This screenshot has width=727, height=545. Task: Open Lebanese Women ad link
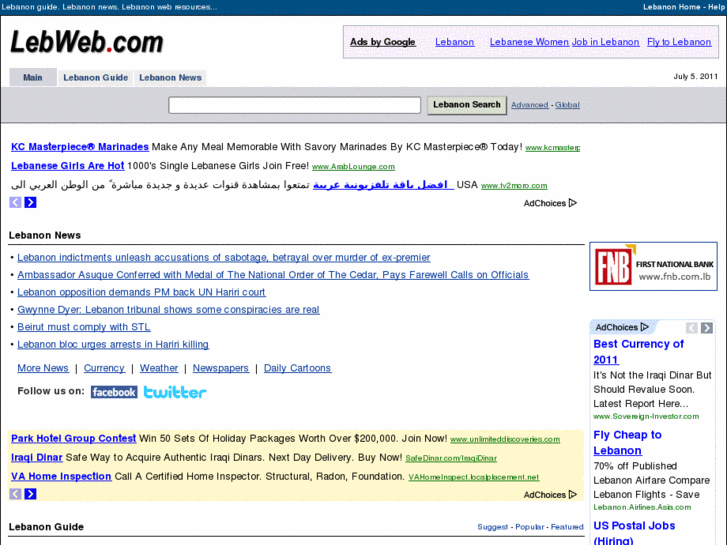click(x=529, y=42)
